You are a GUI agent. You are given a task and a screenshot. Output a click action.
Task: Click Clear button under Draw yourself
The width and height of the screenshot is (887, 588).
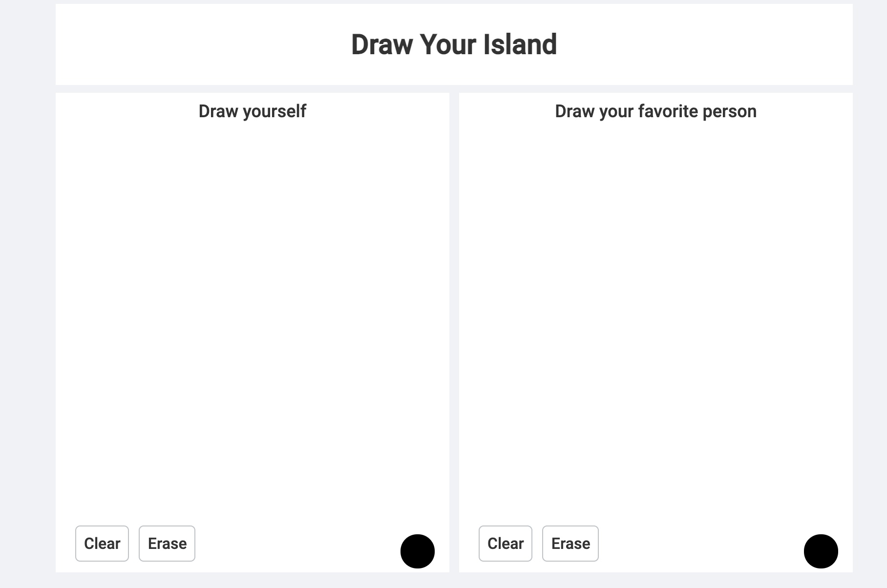(x=102, y=544)
